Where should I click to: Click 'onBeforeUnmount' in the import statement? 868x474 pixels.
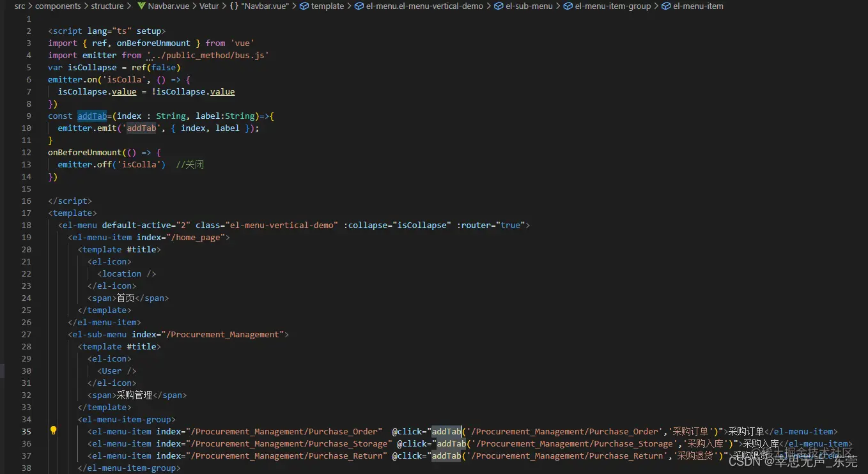click(x=153, y=43)
